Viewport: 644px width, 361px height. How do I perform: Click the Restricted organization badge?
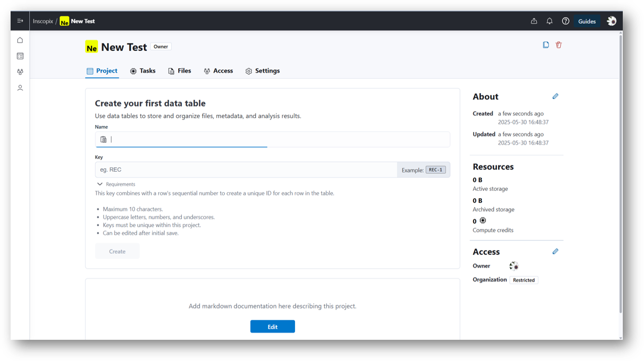click(x=524, y=280)
